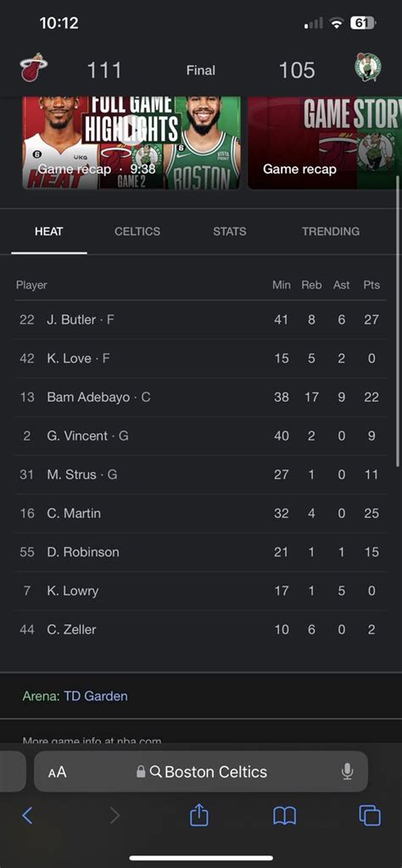This screenshot has height=868, width=402.
Task: Open AA reader text options
Action: point(57,771)
